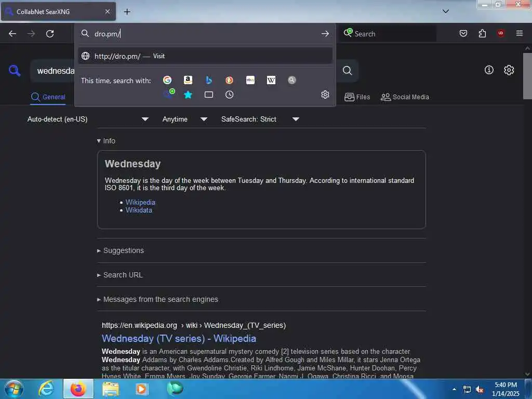Click the page vertical scrollbar thumb
This screenshot has height=399, width=532.
[527, 75]
